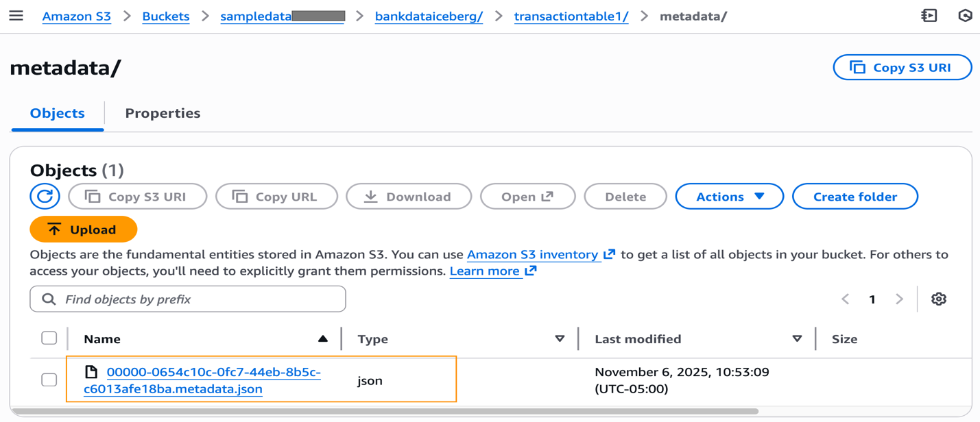Open the Amazon S3 inventory link
Screen dimensions: 980x422
(x=535, y=254)
